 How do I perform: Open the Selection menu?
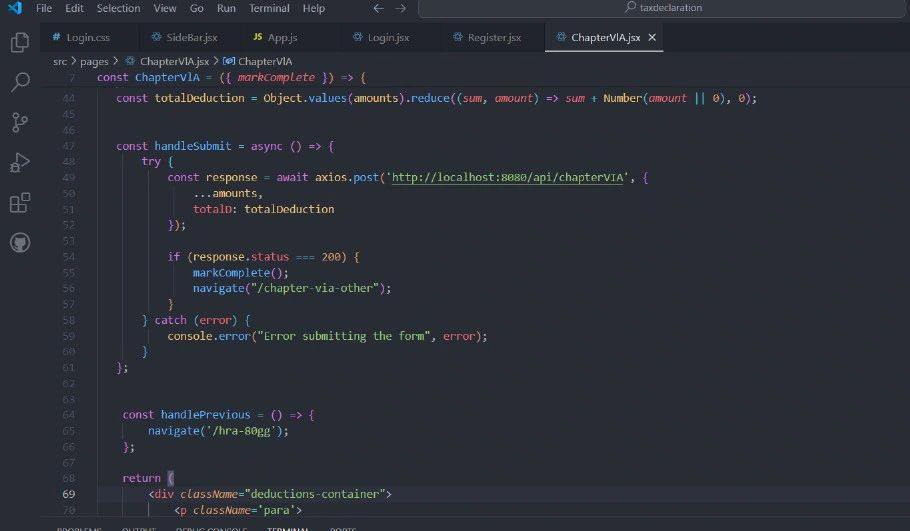point(118,8)
